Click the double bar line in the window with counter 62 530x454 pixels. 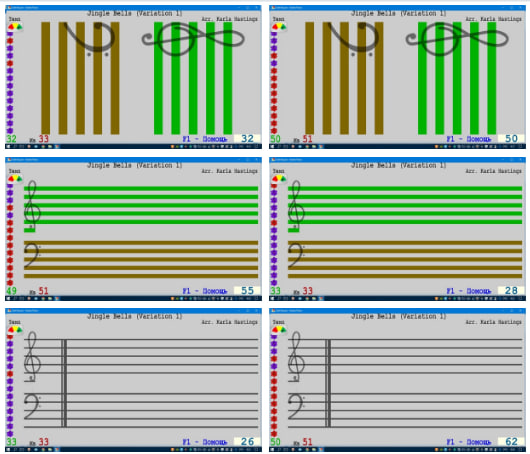pyautogui.click(x=328, y=383)
